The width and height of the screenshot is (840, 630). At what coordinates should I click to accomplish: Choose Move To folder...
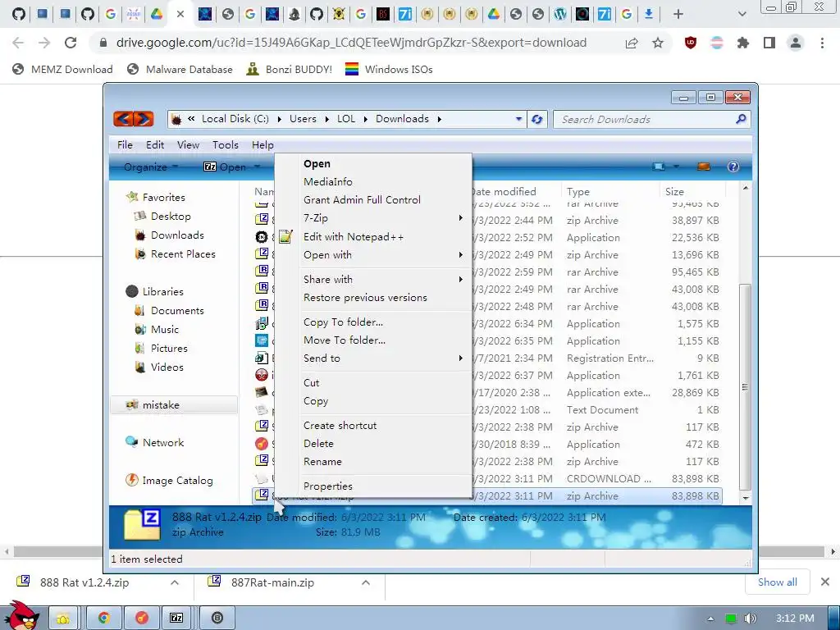coord(344,340)
